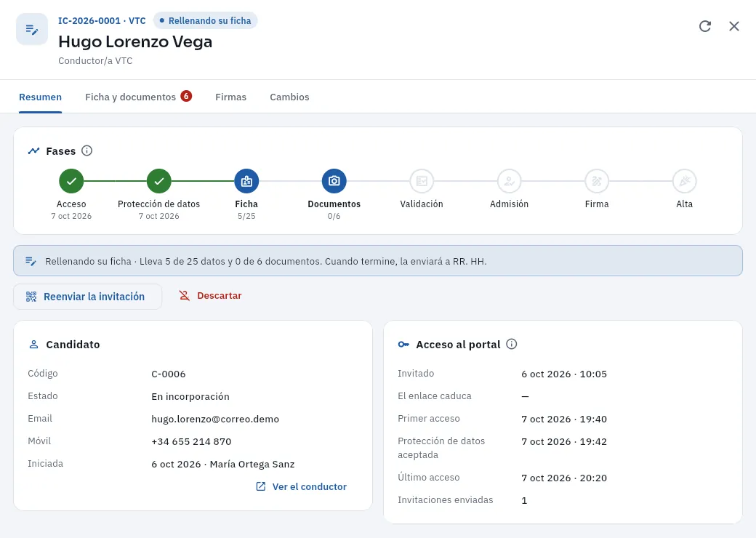Open the Ver el conductor link
This screenshot has width=756, height=538.
click(x=302, y=486)
